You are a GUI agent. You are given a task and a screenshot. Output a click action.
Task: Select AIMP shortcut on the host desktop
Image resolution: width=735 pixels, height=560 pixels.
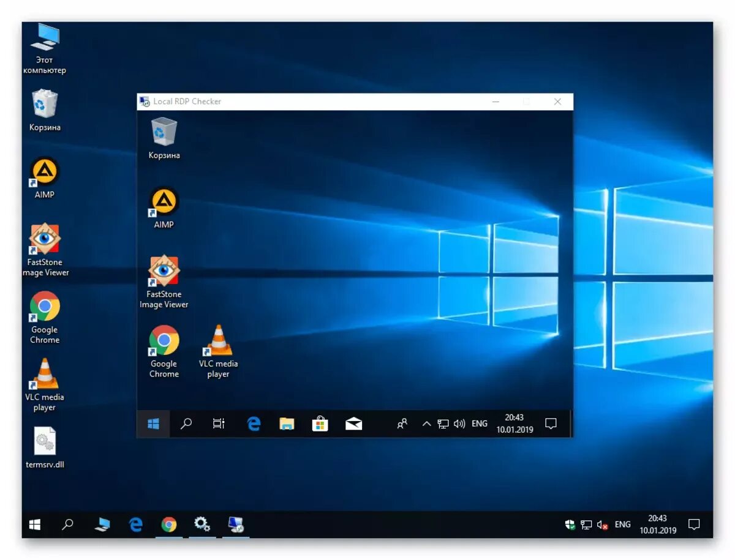45,178
